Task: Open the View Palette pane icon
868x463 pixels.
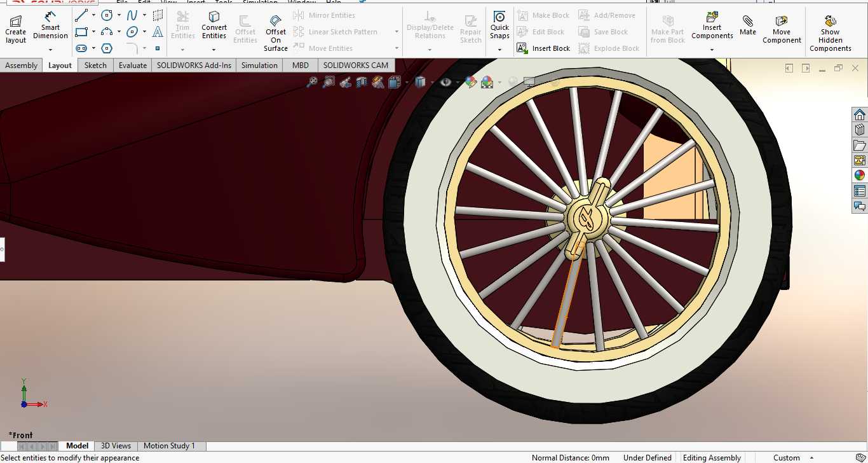Action: coord(860,160)
